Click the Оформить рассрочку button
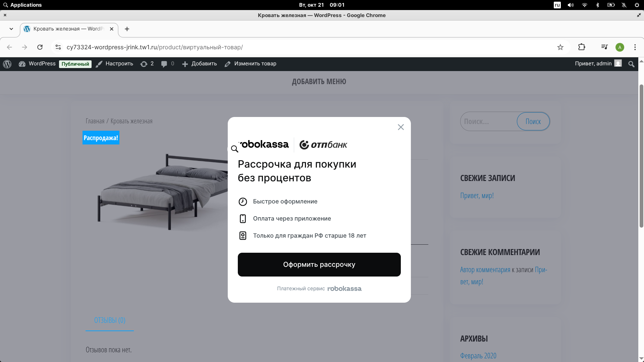The height and width of the screenshot is (362, 644). [319, 264]
